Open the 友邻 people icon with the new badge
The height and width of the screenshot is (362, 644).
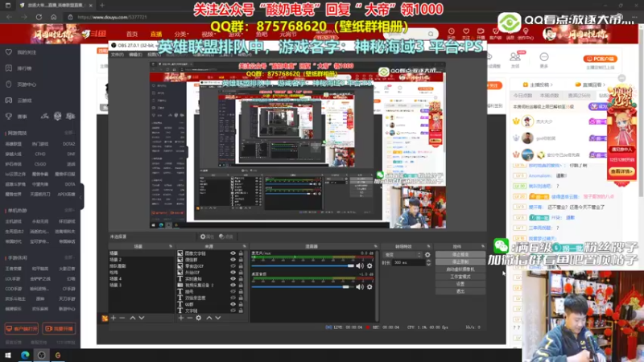pos(515,56)
